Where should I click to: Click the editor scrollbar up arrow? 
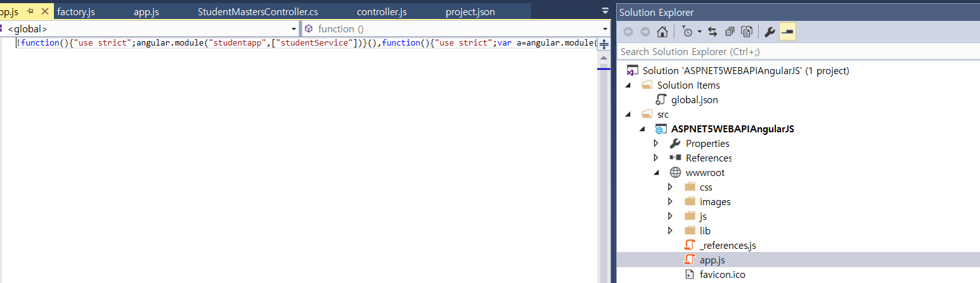click(604, 57)
